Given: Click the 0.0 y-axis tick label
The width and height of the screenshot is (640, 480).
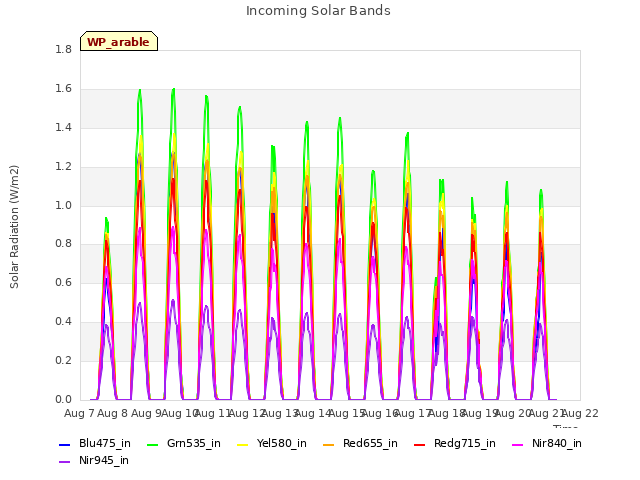Looking at the screenshot, I should click(63, 399).
